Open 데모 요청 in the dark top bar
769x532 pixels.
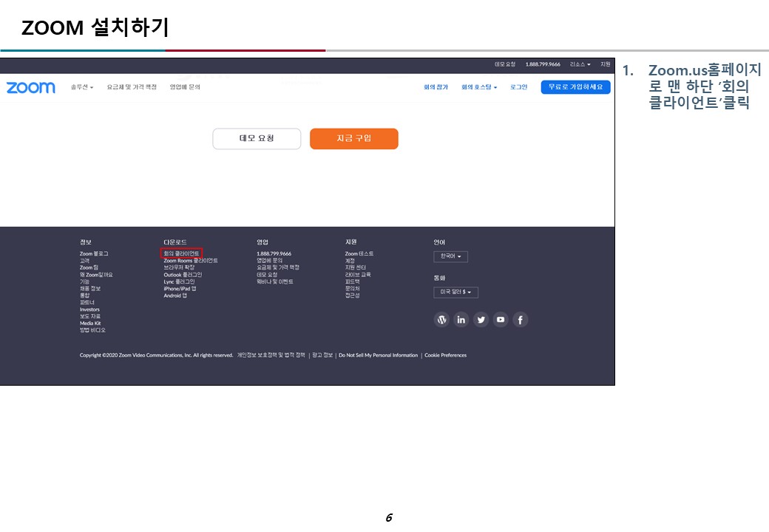pyautogui.click(x=505, y=64)
